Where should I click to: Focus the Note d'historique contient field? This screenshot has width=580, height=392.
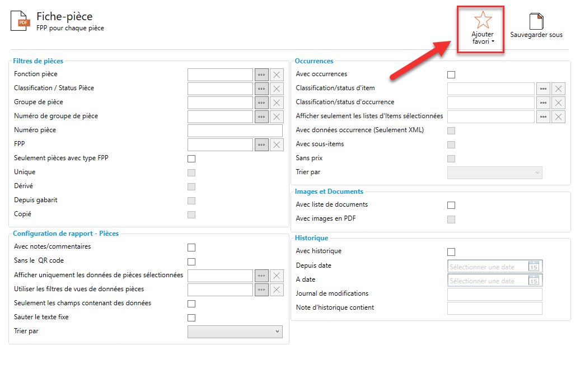494,309
